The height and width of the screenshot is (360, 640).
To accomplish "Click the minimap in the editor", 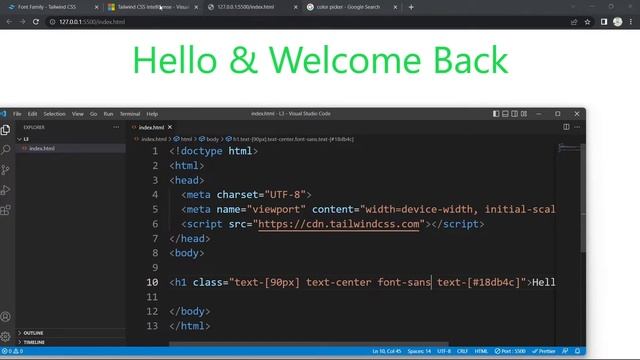I will coord(568,148).
